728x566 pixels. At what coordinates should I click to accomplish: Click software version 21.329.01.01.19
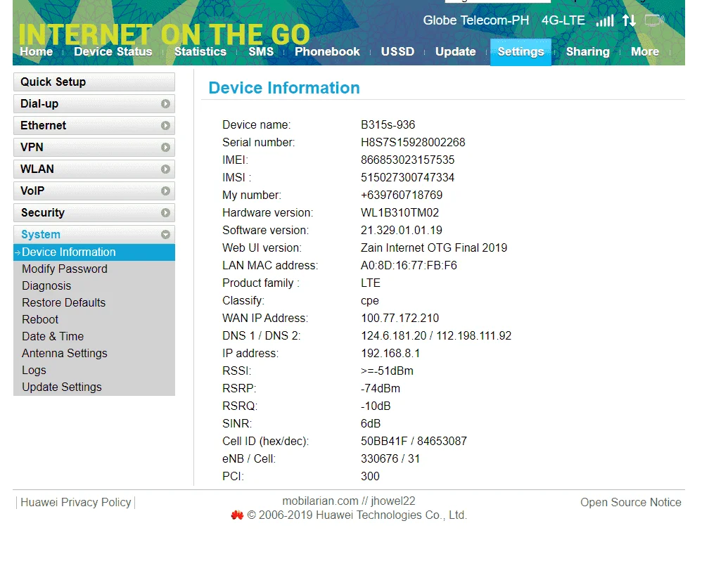pos(402,231)
